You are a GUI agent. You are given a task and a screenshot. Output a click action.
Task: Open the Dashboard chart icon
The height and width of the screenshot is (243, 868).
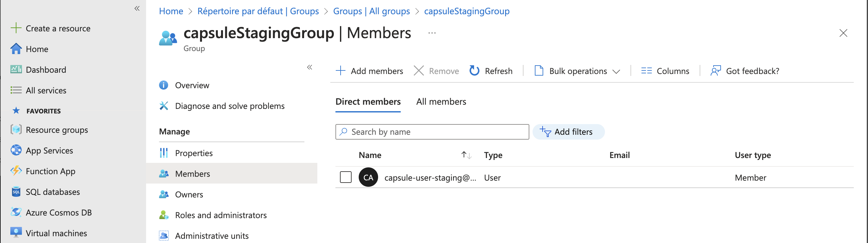point(16,69)
